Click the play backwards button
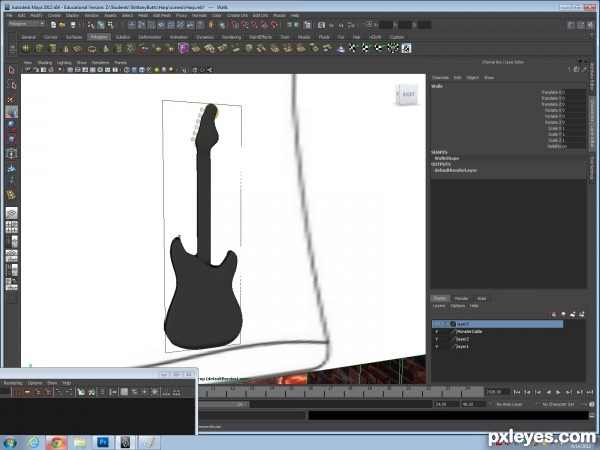600x450 pixels. 548,392
